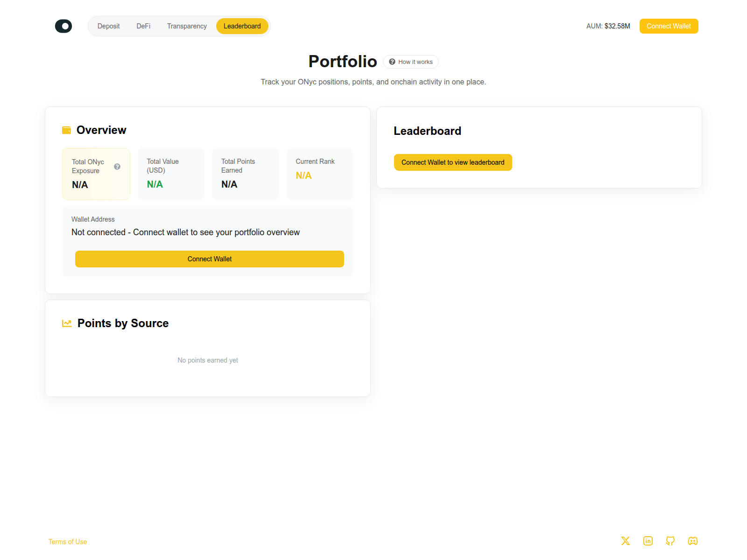Open the Terms of Use link

[68, 542]
